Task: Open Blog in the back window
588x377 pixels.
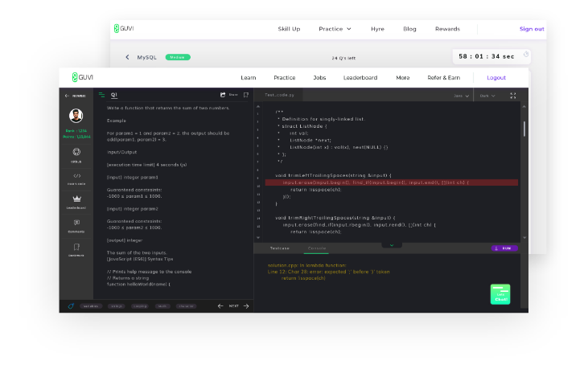Action: [x=409, y=29]
